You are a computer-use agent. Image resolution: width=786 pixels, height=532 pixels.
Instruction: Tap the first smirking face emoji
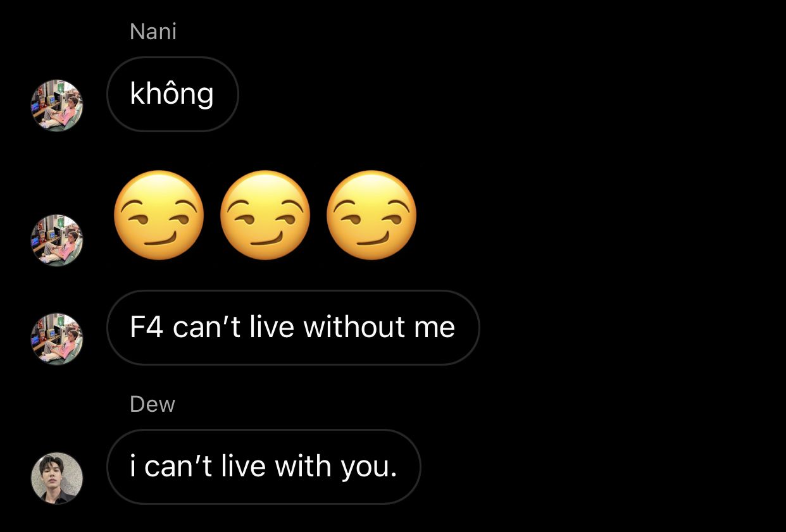point(159,215)
